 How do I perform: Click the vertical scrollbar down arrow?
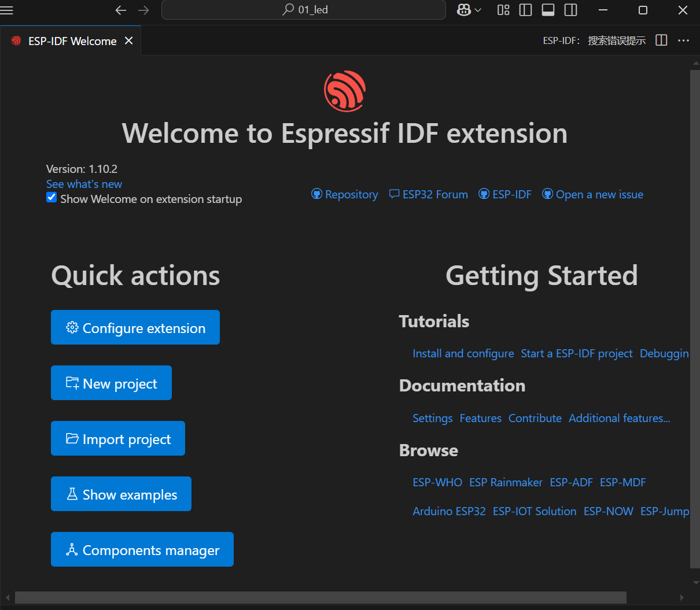[x=695, y=583]
